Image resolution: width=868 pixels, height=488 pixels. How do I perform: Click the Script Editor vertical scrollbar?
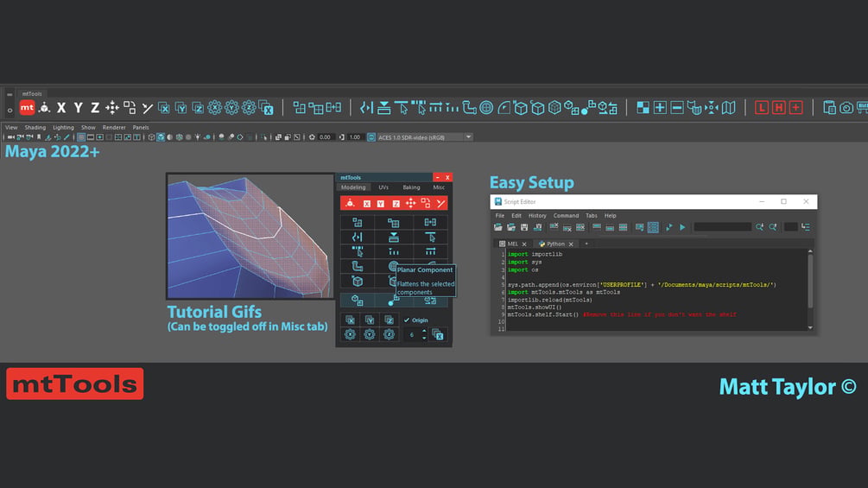point(810,289)
